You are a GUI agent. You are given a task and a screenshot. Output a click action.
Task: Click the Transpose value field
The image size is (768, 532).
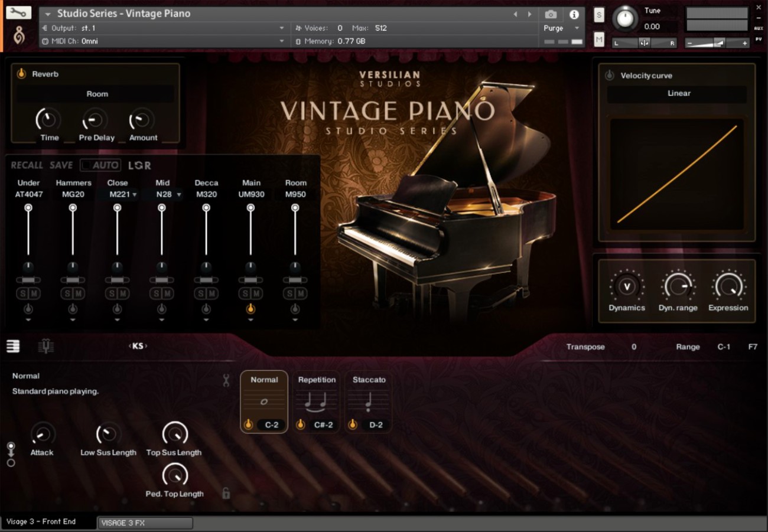[634, 347]
